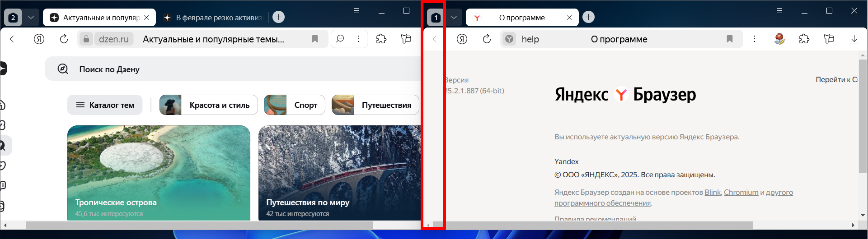Expand the tab list chevron beside counter 1
Viewport: 868px width, 239px height.
coord(454,18)
